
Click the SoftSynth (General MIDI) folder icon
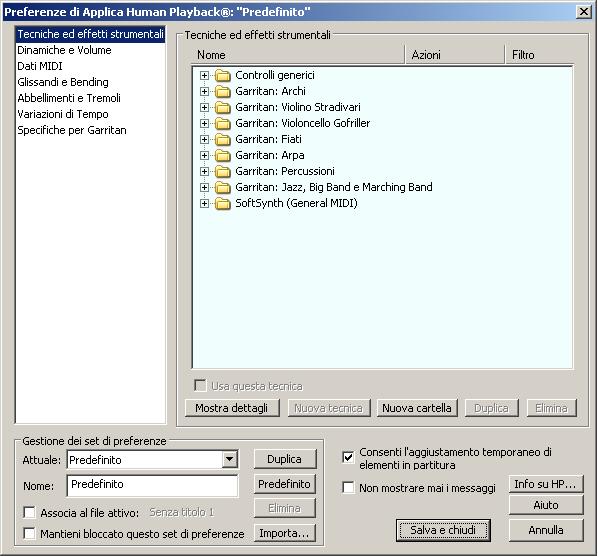223,204
